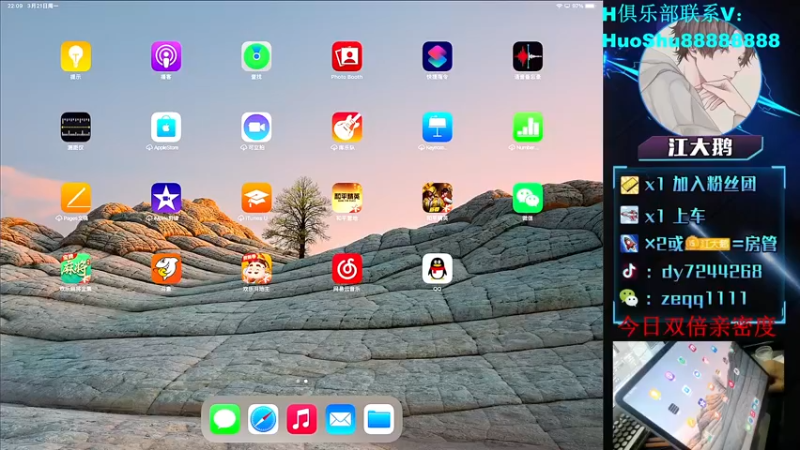Launch the purple Podcasts app
The width and height of the screenshot is (800, 450).
[166, 56]
